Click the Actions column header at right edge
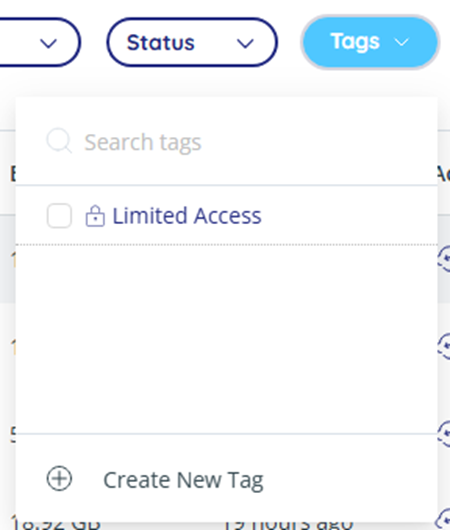The width and height of the screenshot is (450, 530). pyautogui.click(x=444, y=174)
